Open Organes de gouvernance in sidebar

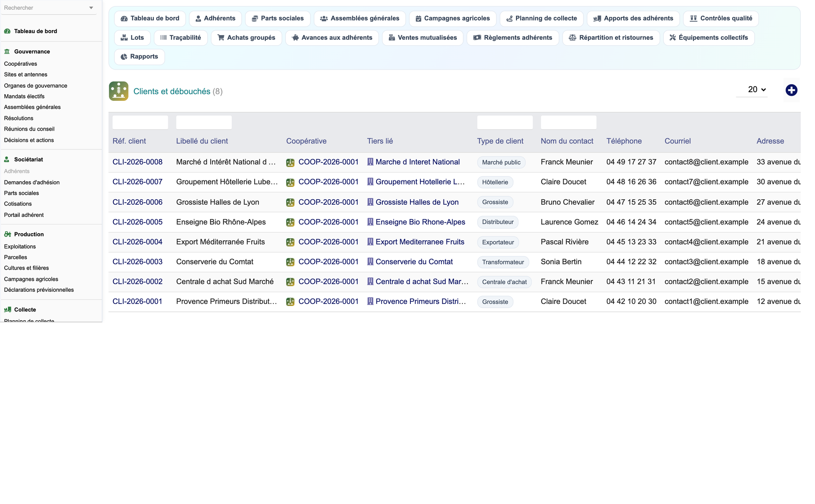36,85
